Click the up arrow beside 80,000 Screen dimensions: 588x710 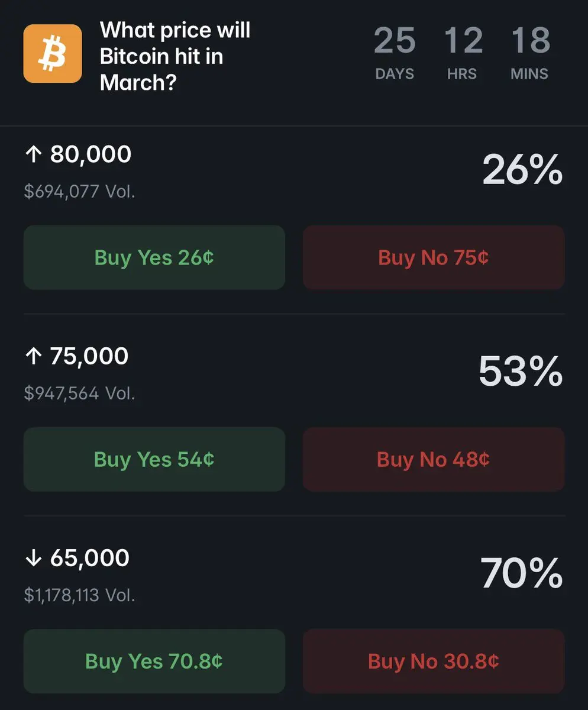click(33, 155)
